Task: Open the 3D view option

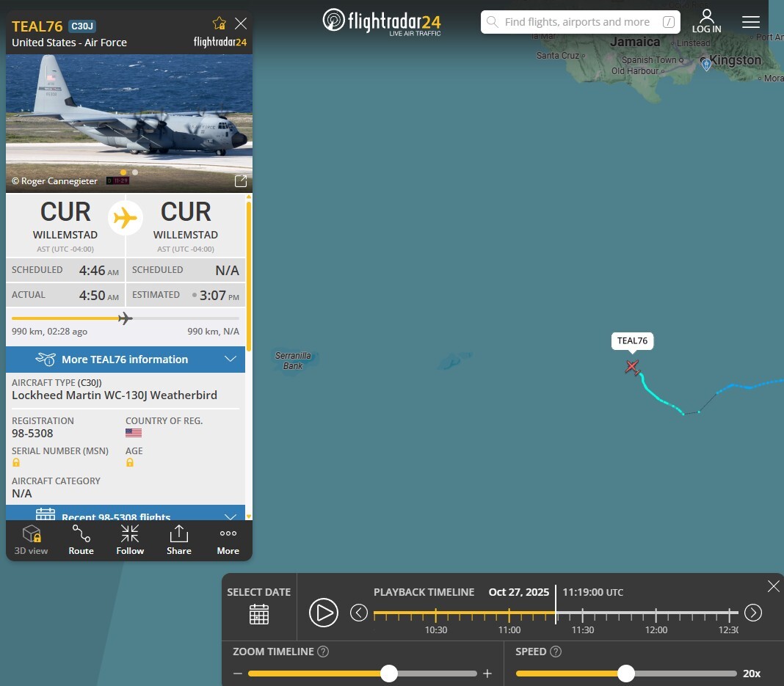Action: (x=31, y=540)
